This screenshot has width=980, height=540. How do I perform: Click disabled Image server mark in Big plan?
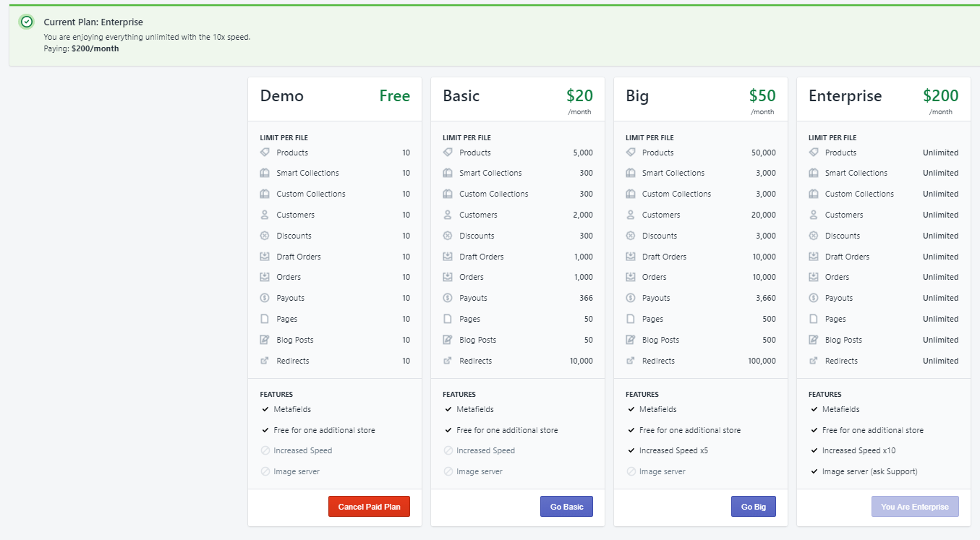tap(631, 471)
